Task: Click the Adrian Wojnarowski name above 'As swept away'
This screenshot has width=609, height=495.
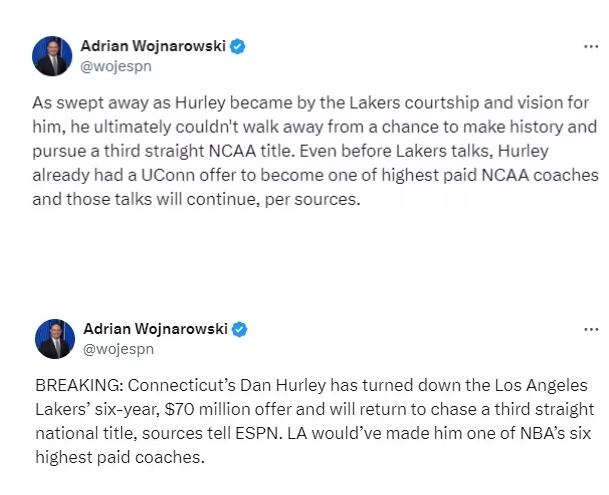Action: pyautogui.click(x=156, y=46)
